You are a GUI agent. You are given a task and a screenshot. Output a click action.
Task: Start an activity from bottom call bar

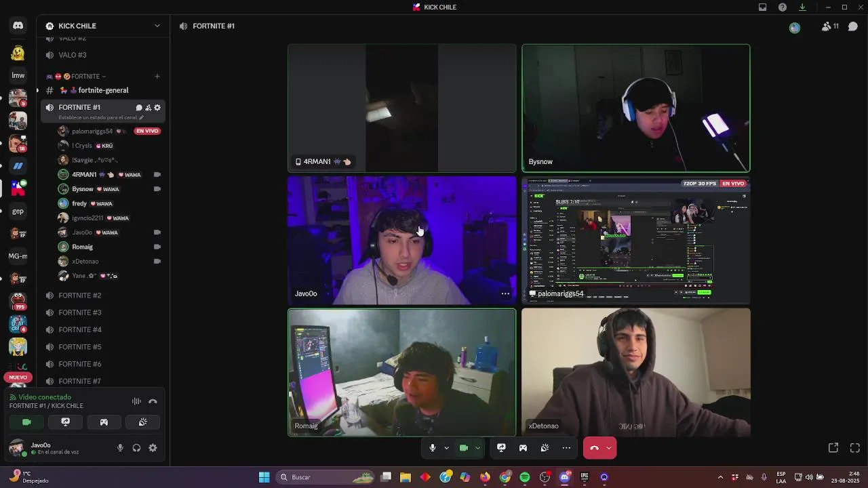pos(523,448)
